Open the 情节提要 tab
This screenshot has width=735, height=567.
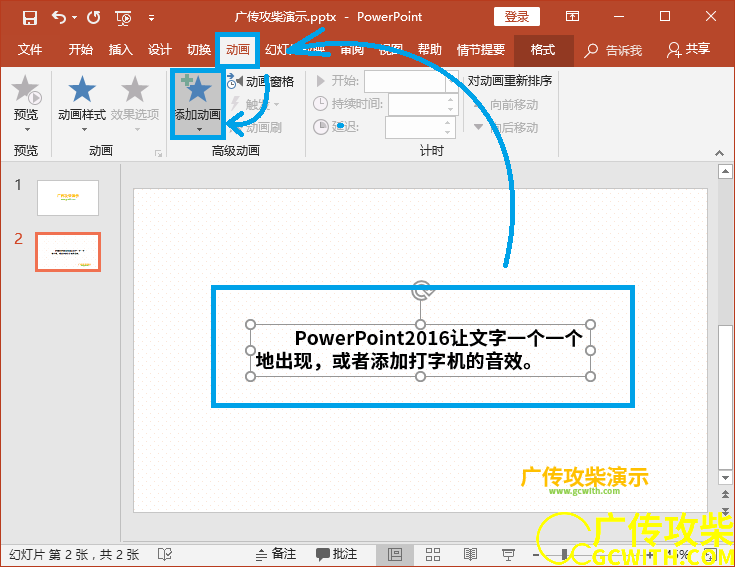point(481,49)
